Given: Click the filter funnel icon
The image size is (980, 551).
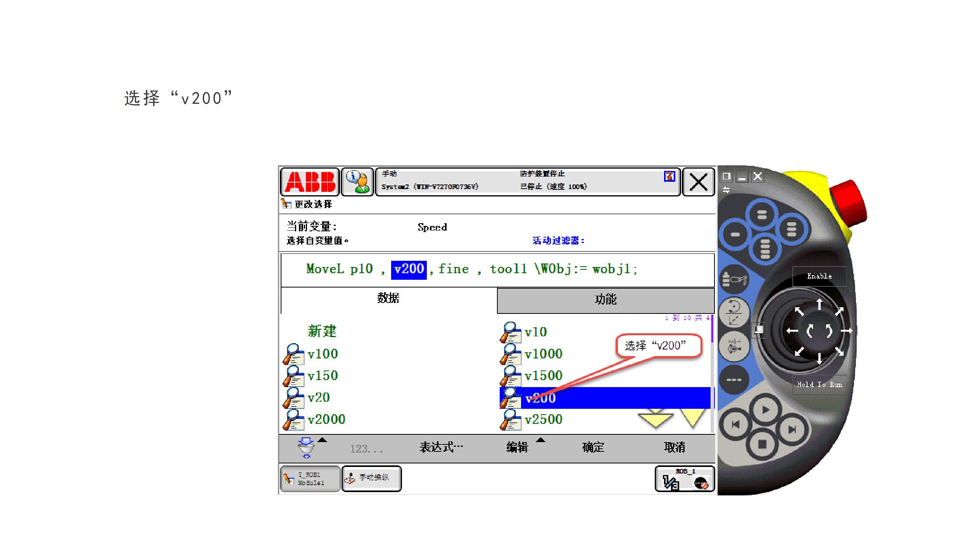Looking at the screenshot, I should tap(306, 448).
